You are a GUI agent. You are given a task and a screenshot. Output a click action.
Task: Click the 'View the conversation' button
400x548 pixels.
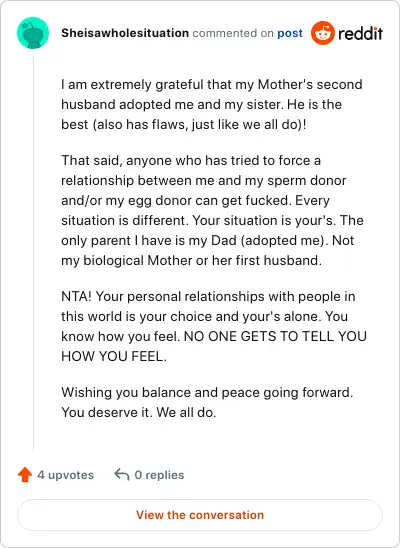pyautogui.click(x=200, y=515)
